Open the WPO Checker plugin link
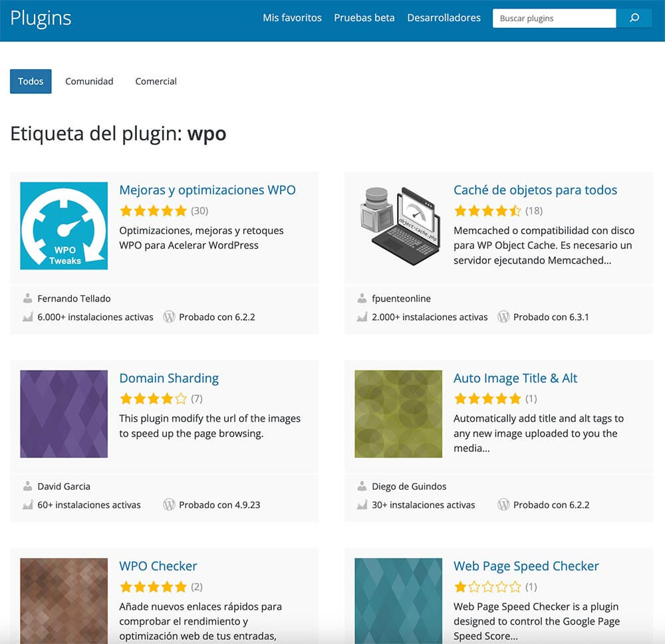 click(x=158, y=566)
